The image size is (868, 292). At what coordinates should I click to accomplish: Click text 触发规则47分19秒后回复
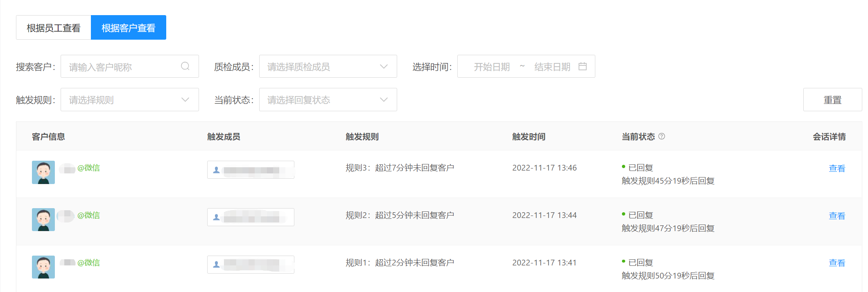click(668, 228)
